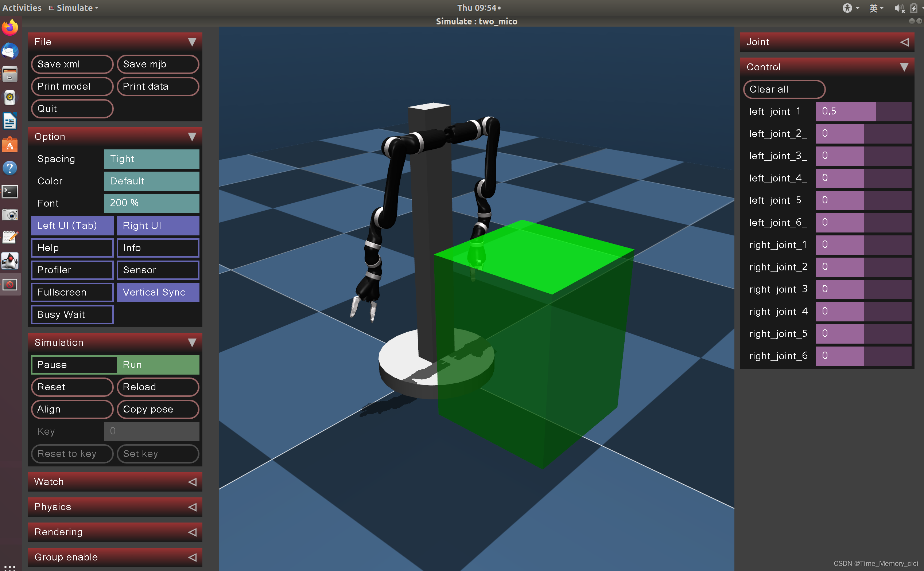Open Ubuntu Software store icon
This screenshot has width=924, height=571.
pyautogui.click(x=10, y=145)
